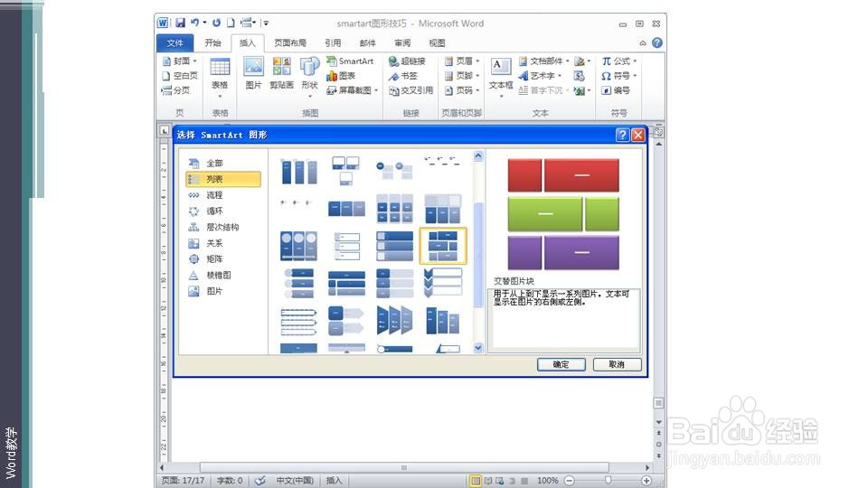Select the 图片 category in SmartArt dialog
The width and height of the screenshot is (868, 488).
tap(223, 291)
